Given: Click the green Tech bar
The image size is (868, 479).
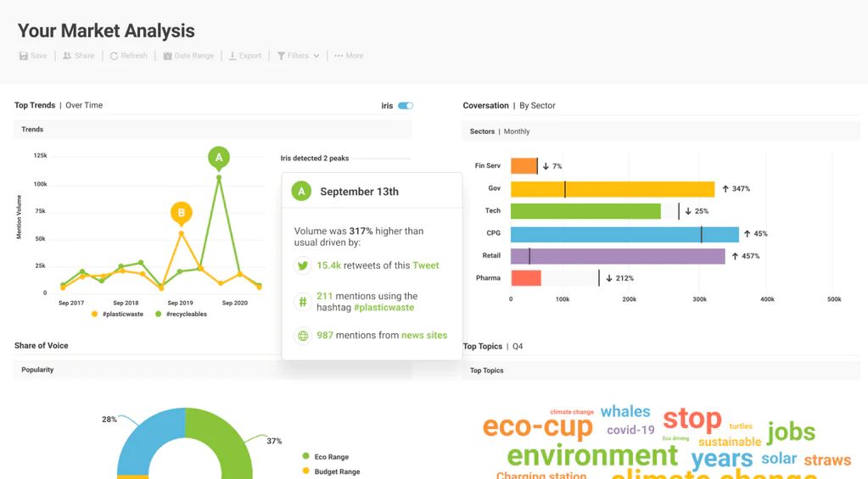Looking at the screenshot, I should pyautogui.click(x=585, y=211).
